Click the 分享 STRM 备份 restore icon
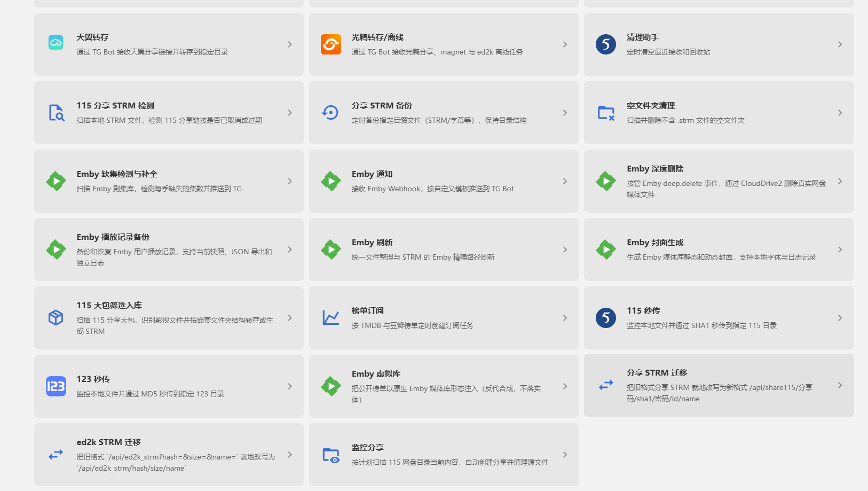The width and height of the screenshot is (868, 491). [331, 113]
